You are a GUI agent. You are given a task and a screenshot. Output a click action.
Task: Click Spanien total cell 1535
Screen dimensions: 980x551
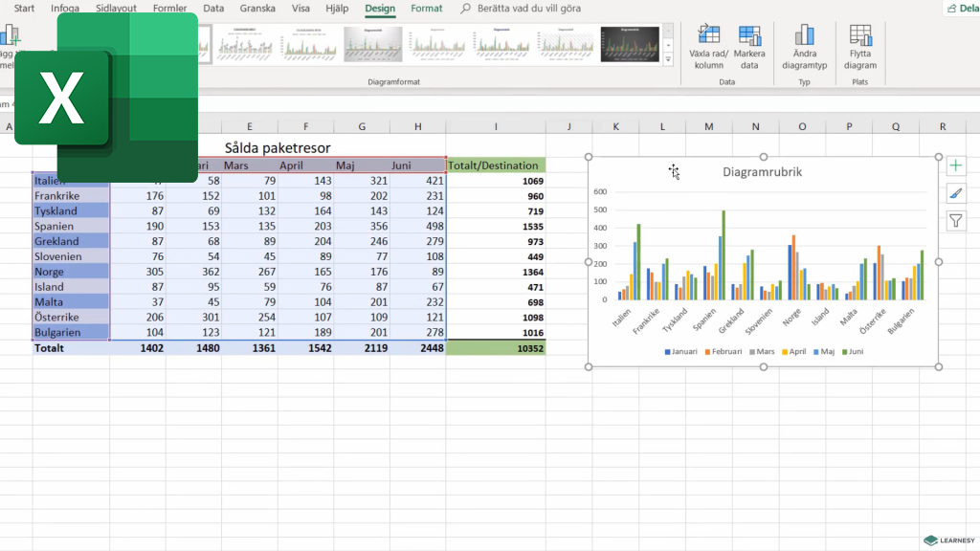pyautogui.click(x=496, y=226)
